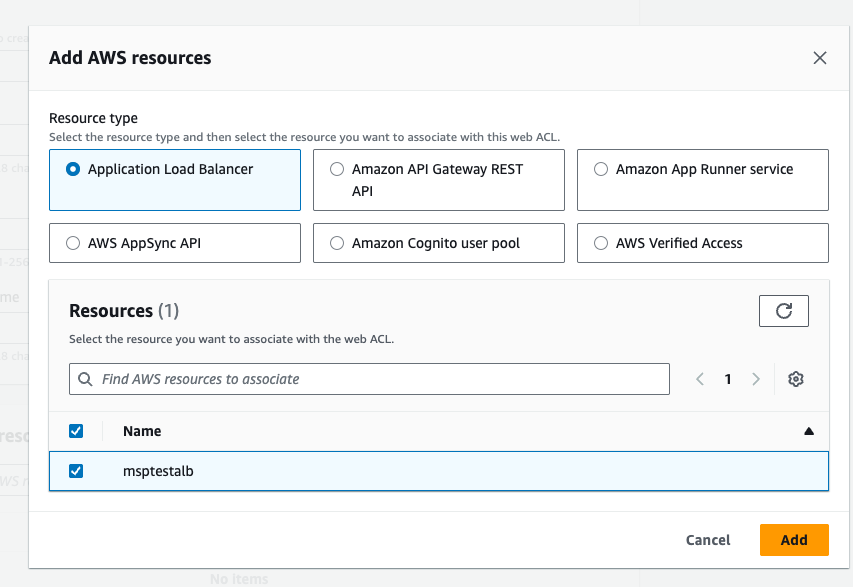Image resolution: width=853 pixels, height=587 pixels.
Task: Click page number 1 in pagination
Action: tap(728, 379)
